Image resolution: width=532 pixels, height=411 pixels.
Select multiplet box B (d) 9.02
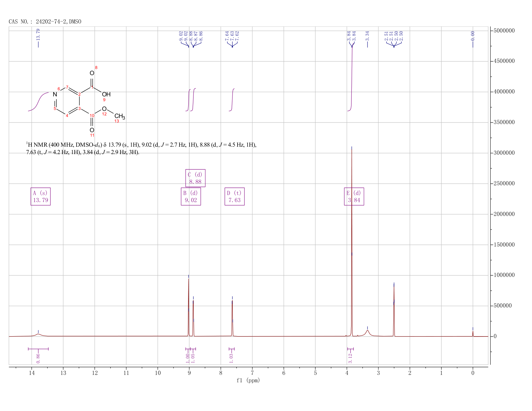coord(191,196)
